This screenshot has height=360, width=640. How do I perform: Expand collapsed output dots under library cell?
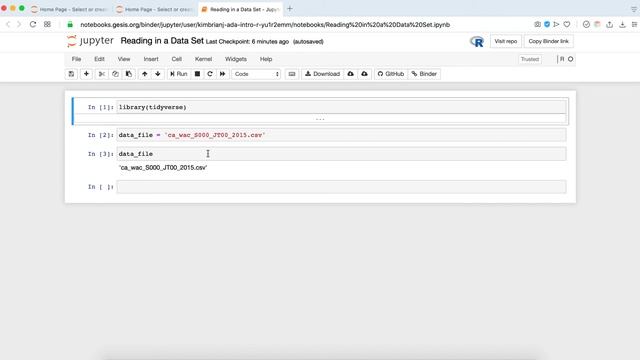click(x=320, y=119)
